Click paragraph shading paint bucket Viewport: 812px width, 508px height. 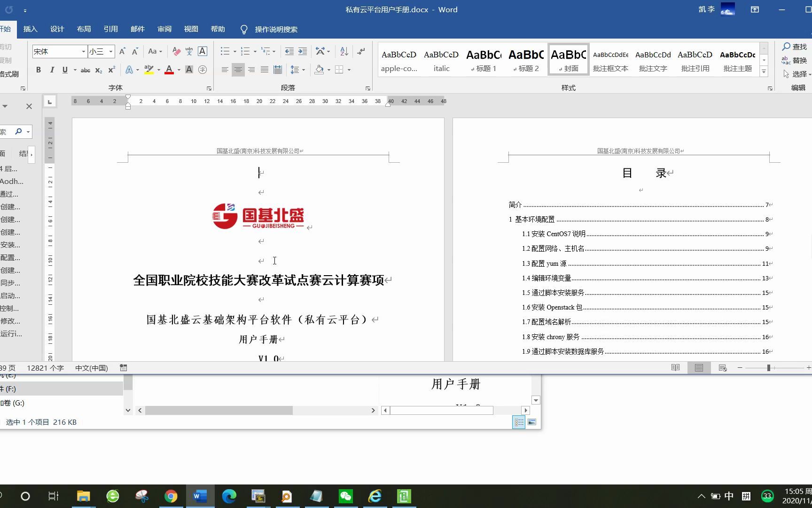click(x=319, y=70)
